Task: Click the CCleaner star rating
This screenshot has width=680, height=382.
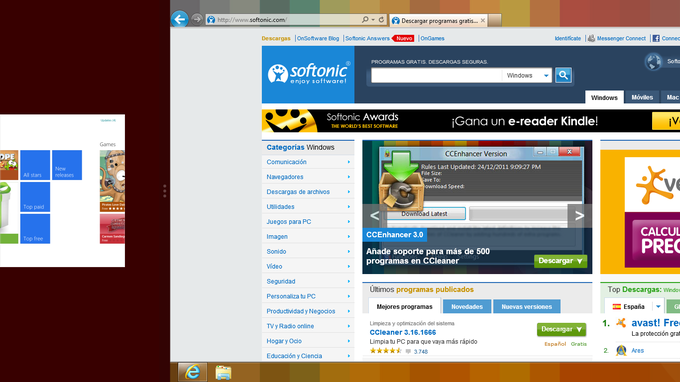Action: [x=386, y=351]
